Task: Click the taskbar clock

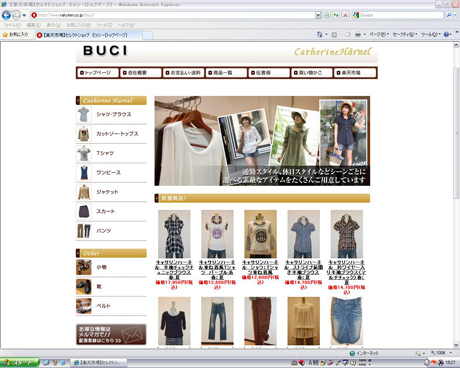Action: [x=450, y=363]
